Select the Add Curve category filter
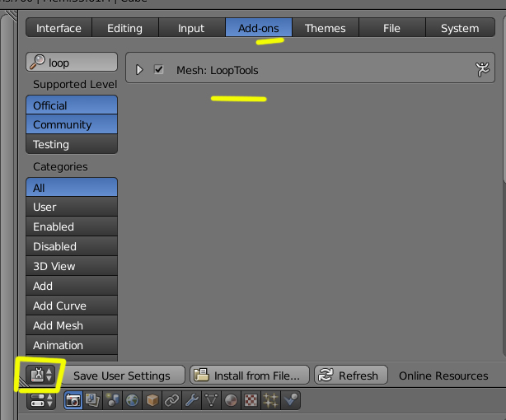Screen dimensions: 506x420 [72, 306]
